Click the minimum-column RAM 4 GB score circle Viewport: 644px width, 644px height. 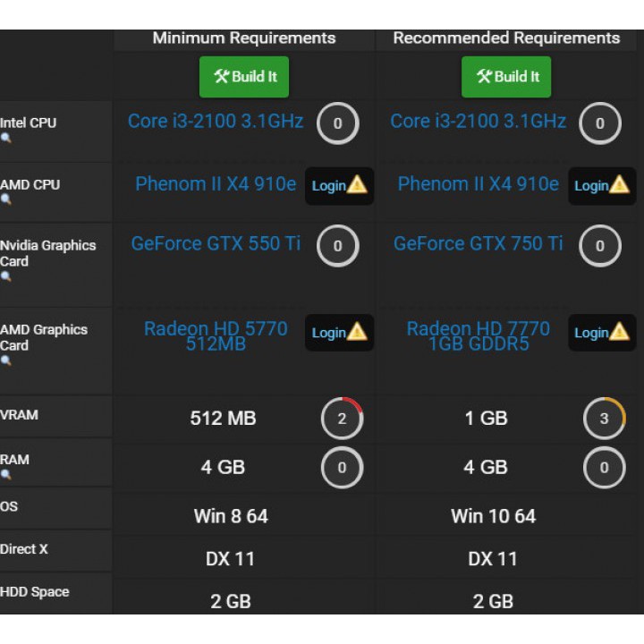[x=342, y=467]
